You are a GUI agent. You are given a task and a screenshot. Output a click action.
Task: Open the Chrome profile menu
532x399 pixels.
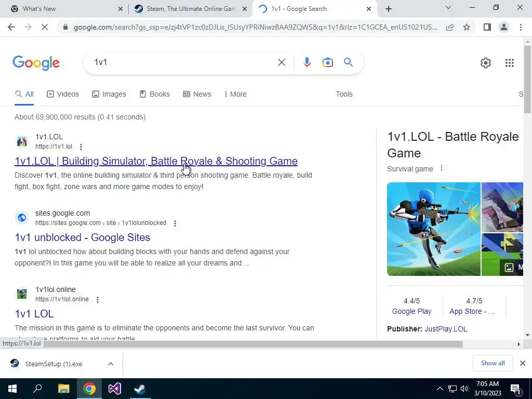coord(504,27)
